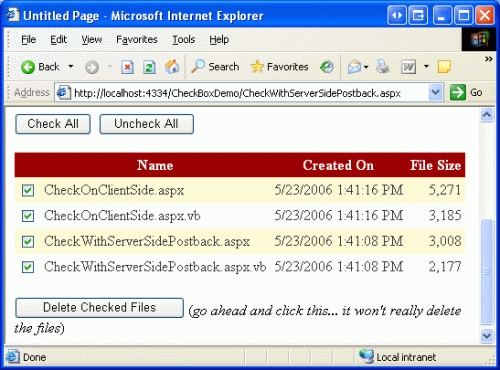Click the Created On column header
Viewport: 500px width, 370px height.
click(338, 165)
